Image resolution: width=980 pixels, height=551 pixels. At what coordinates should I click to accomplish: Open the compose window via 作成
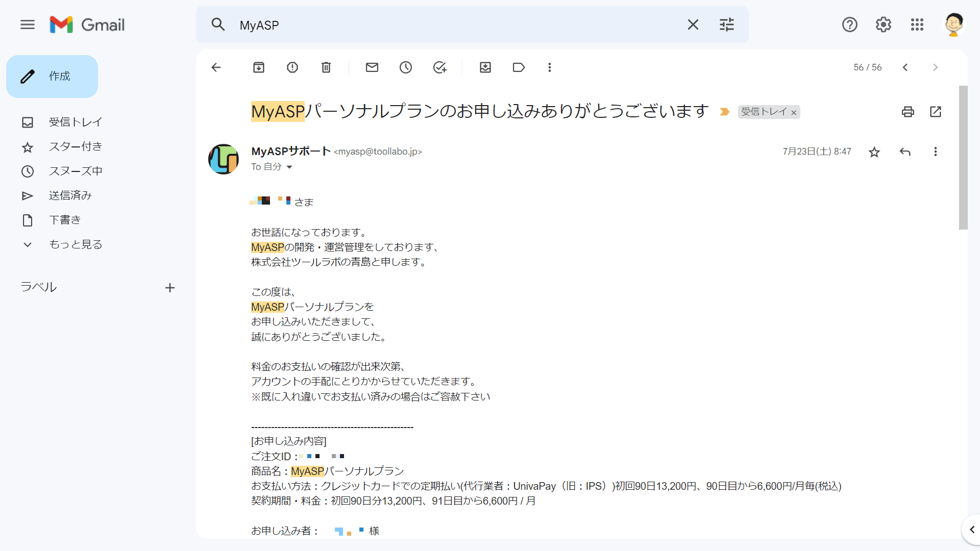point(52,76)
